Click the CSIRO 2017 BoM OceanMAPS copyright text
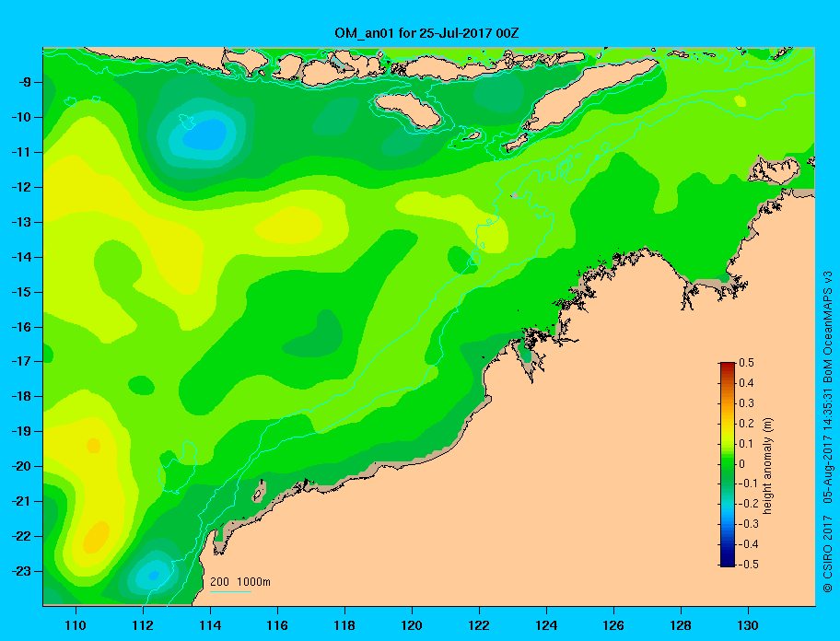Screen dimensions: 840x641 coord(828,431)
